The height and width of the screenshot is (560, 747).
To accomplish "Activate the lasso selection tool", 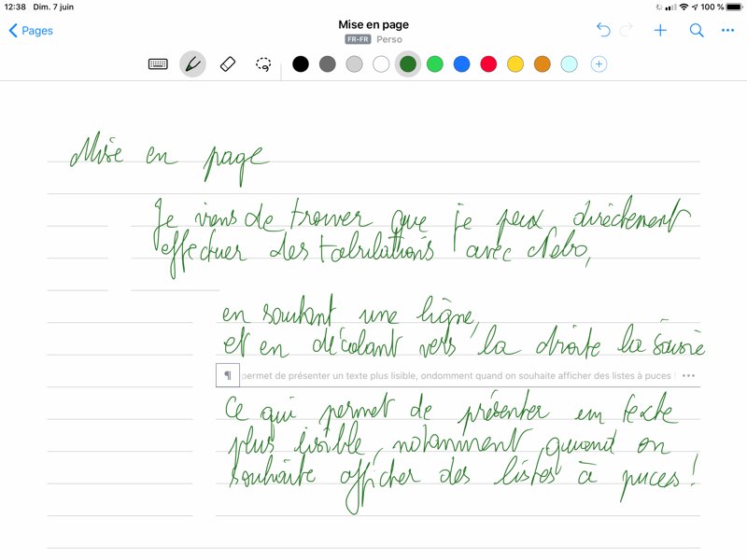I will pyautogui.click(x=263, y=64).
